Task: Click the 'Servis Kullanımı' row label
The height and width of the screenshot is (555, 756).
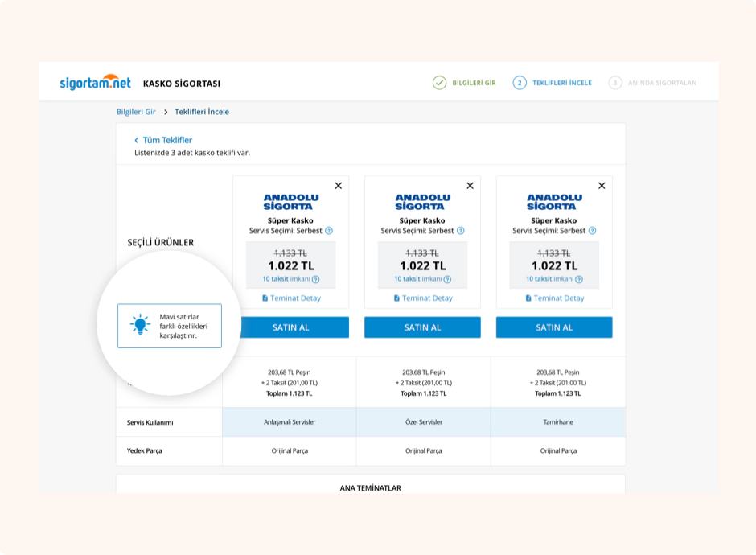Action: pyautogui.click(x=150, y=422)
